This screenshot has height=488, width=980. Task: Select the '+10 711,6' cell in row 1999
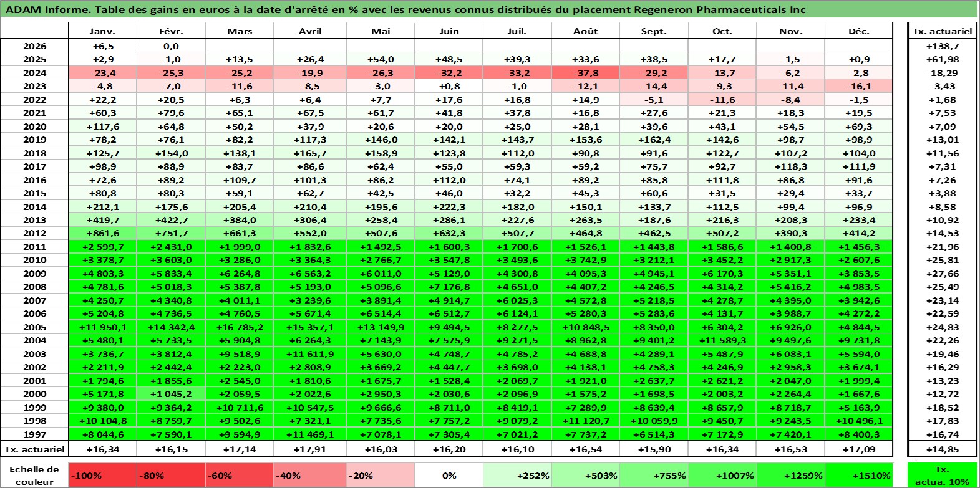coord(240,408)
